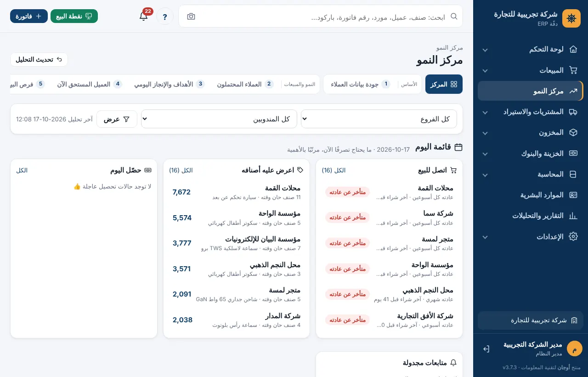Click the box icon for المخزون

tap(573, 132)
